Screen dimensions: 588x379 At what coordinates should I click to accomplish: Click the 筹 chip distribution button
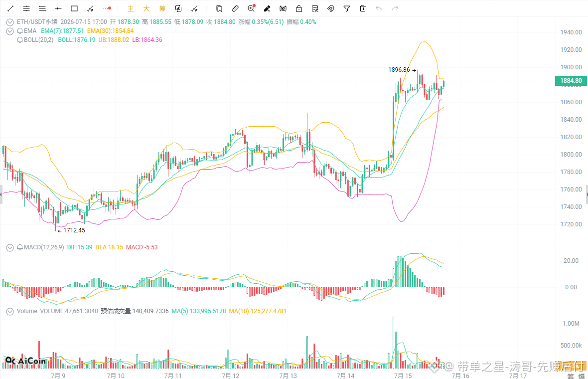click(x=162, y=8)
